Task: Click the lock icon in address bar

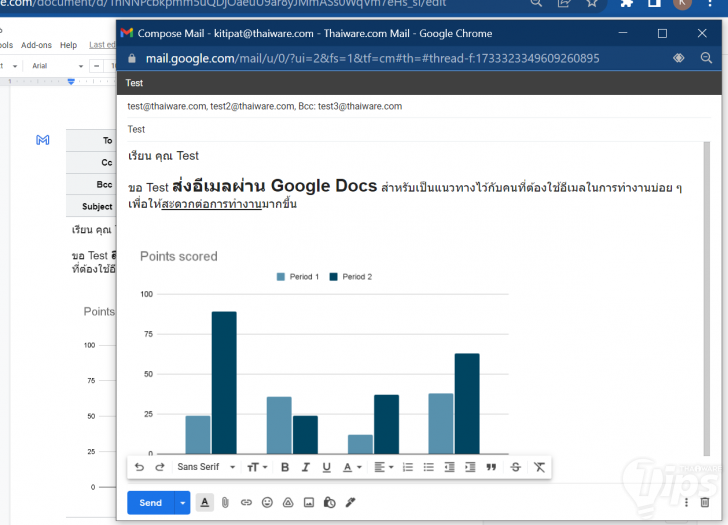Action: (132, 58)
